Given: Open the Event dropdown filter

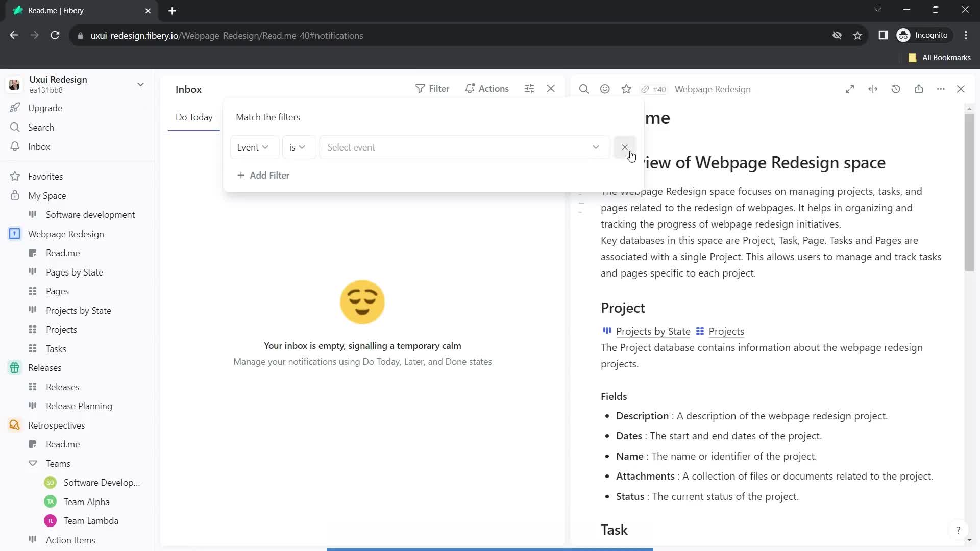Looking at the screenshot, I should [253, 146].
